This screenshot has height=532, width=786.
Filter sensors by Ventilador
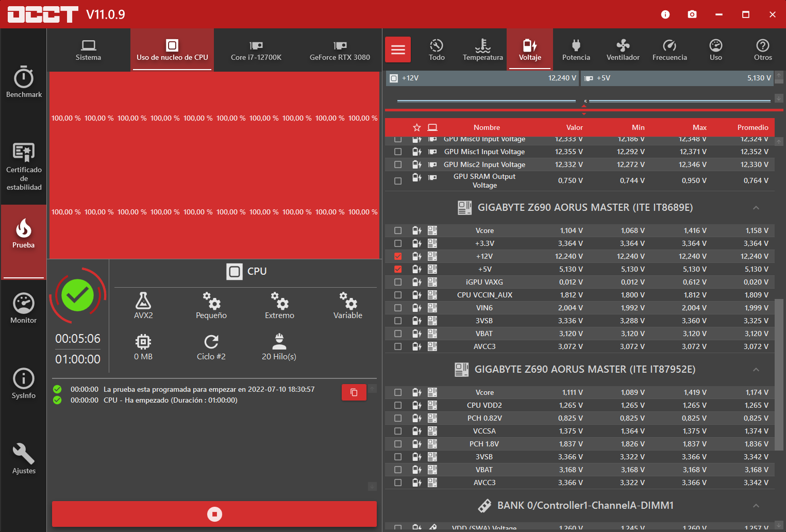click(623, 50)
